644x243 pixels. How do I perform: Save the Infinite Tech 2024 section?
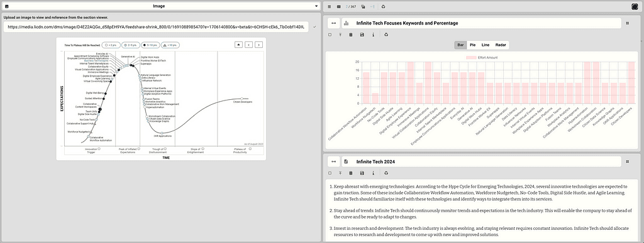click(x=362, y=173)
